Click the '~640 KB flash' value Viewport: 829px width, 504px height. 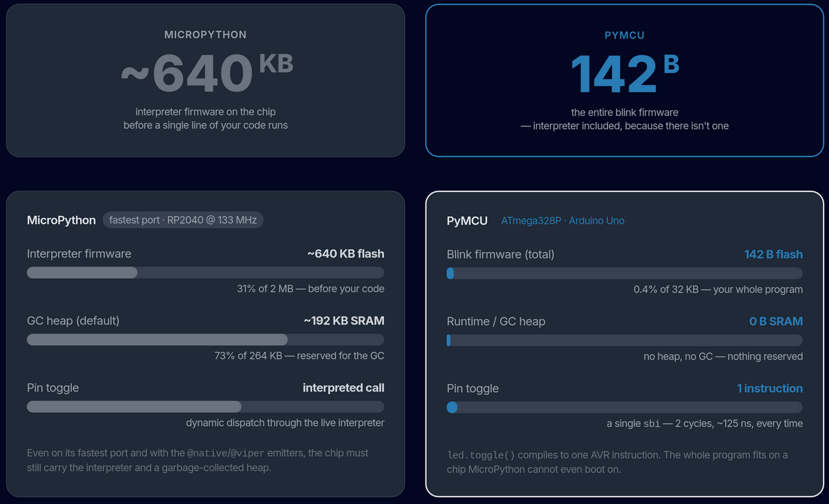click(345, 253)
